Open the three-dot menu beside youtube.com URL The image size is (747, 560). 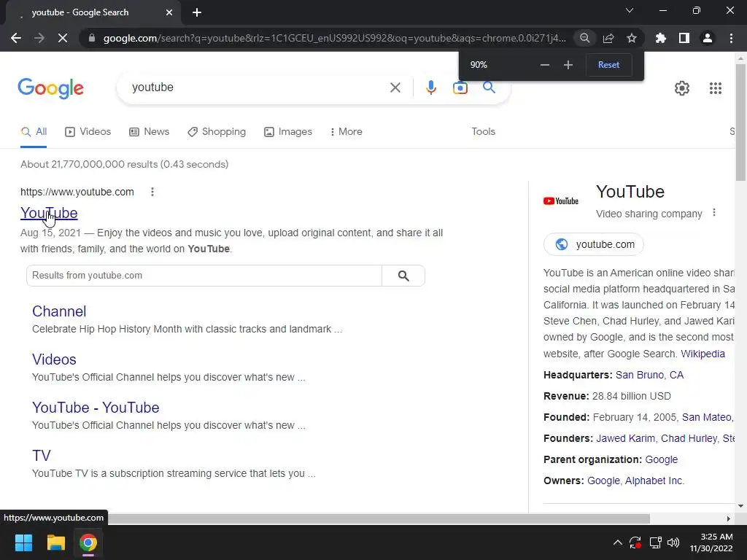click(152, 192)
